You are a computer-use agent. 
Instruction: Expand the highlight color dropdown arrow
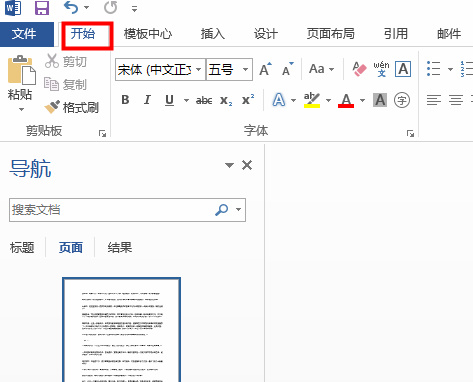click(x=328, y=100)
